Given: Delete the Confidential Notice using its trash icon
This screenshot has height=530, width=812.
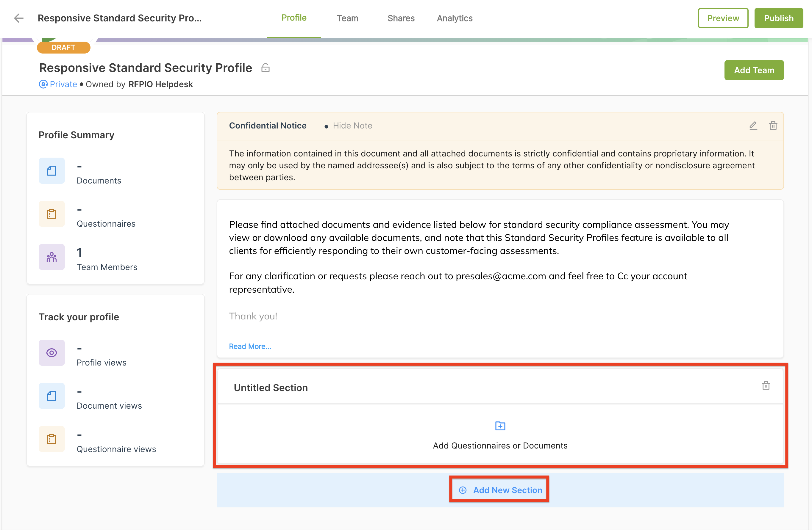Looking at the screenshot, I should (773, 126).
